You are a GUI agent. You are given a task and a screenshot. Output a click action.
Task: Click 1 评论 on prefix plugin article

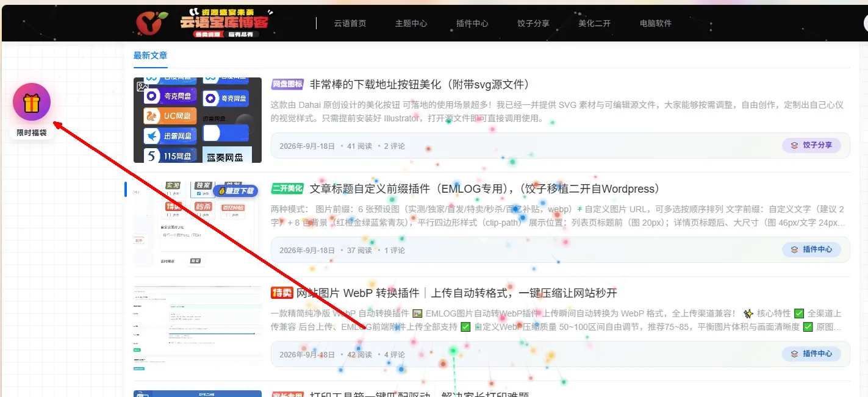coord(394,251)
